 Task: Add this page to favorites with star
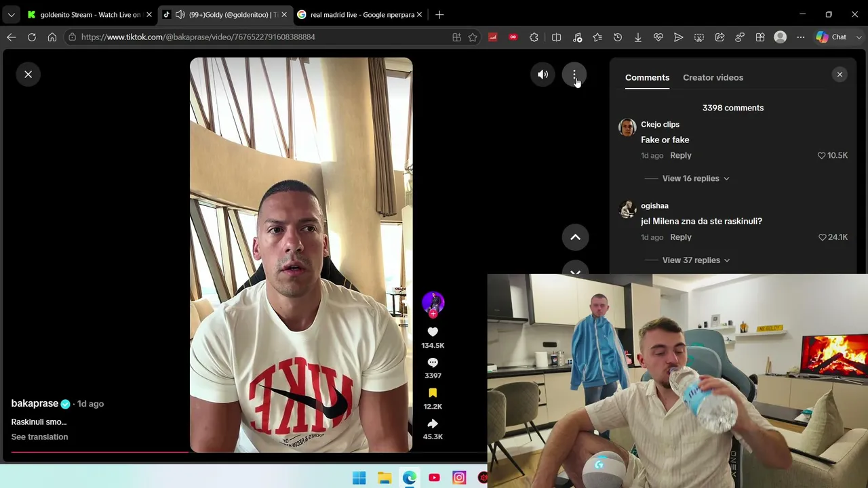[473, 37]
